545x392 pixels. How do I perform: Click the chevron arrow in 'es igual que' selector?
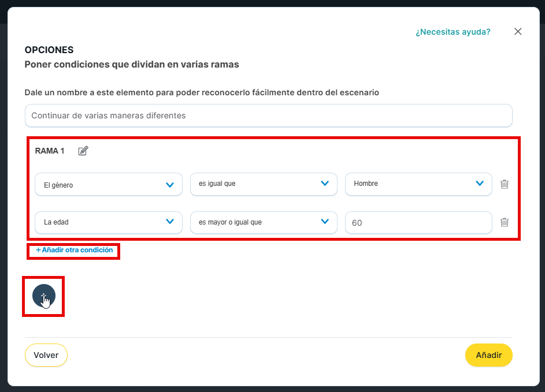pos(325,184)
